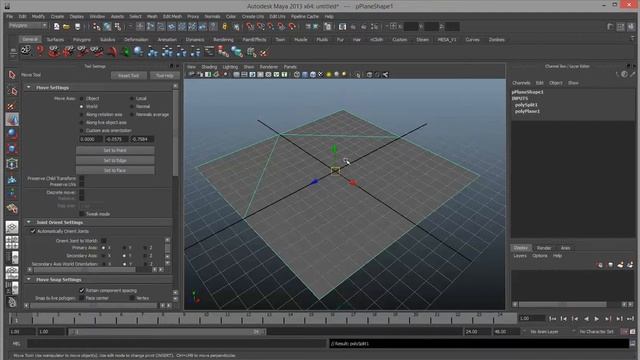Click the lock selection padlock icon

(224, 27)
